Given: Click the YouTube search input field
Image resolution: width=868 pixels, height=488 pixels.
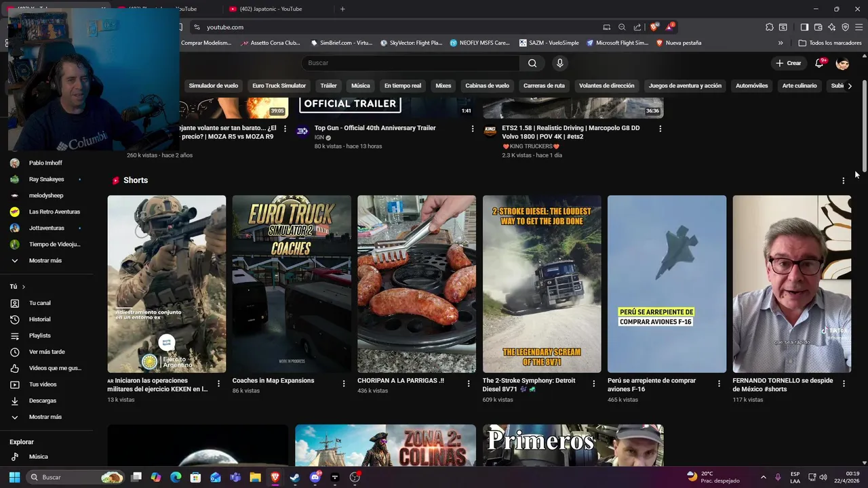Looking at the screenshot, I should [x=410, y=63].
